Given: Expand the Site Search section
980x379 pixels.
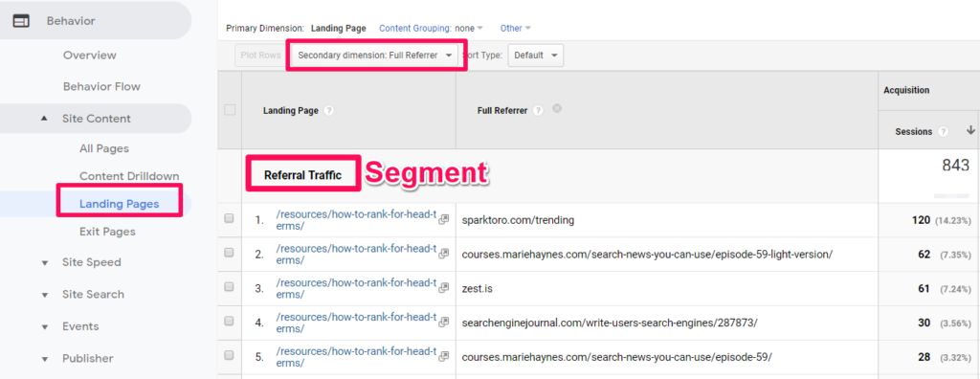Looking at the screenshot, I should 44,295.
